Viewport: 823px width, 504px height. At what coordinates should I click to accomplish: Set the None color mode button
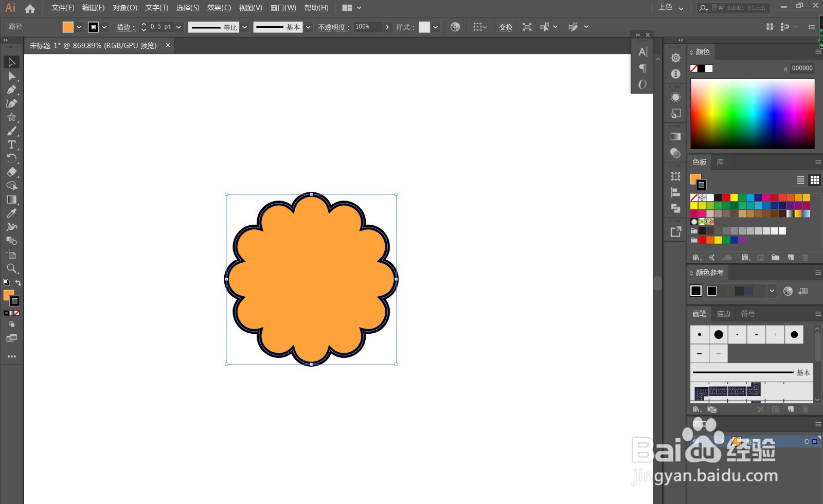17,313
